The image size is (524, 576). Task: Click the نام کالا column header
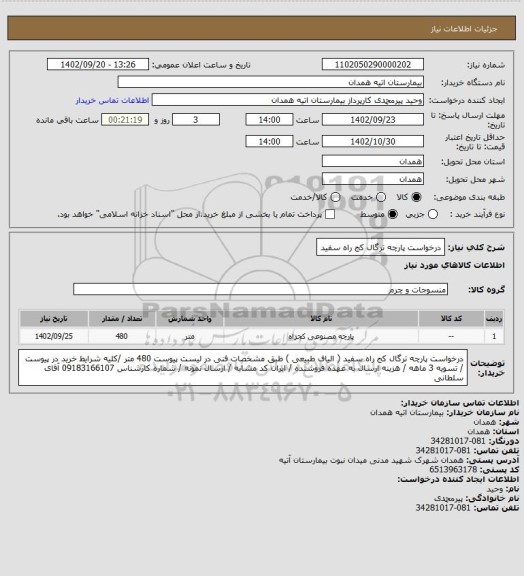(321, 318)
